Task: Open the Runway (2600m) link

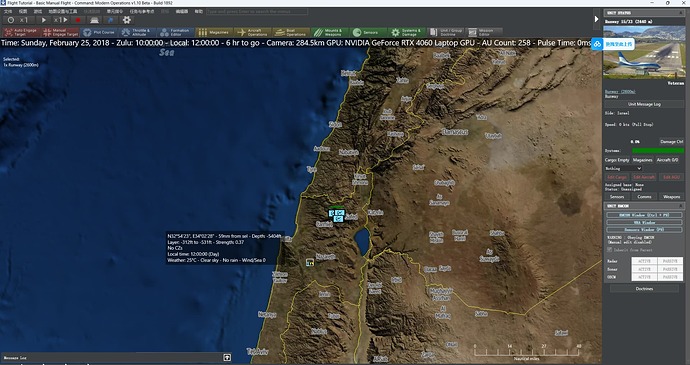Action: click(619, 92)
